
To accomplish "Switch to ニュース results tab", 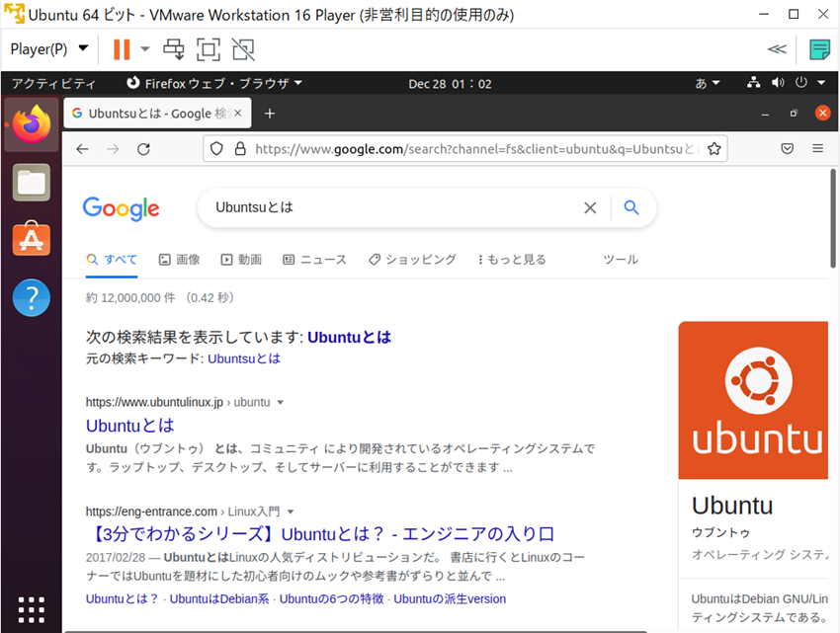I will (x=315, y=260).
